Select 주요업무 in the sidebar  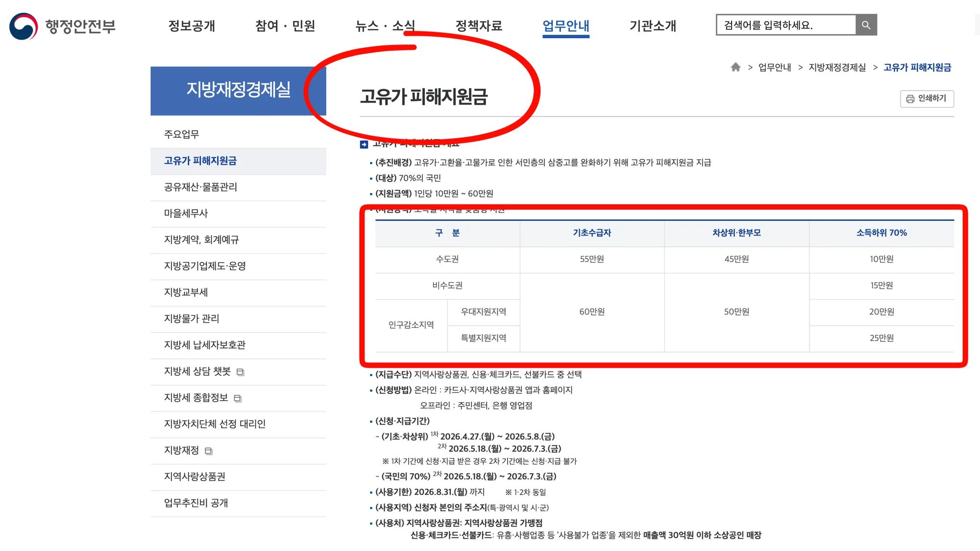click(x=238, y=134)
